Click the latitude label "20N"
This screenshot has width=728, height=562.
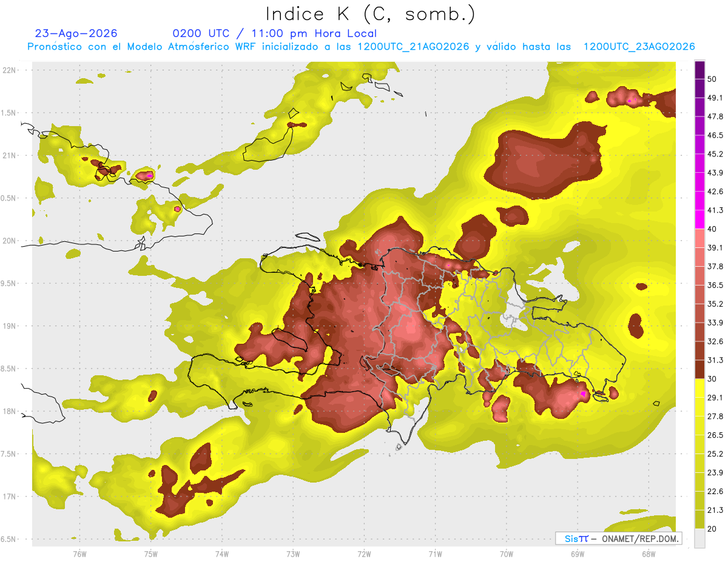tap(10, 241)
